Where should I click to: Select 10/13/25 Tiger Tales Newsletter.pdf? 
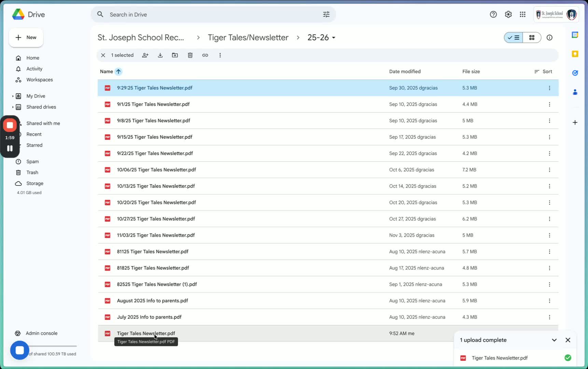[328, 186]
